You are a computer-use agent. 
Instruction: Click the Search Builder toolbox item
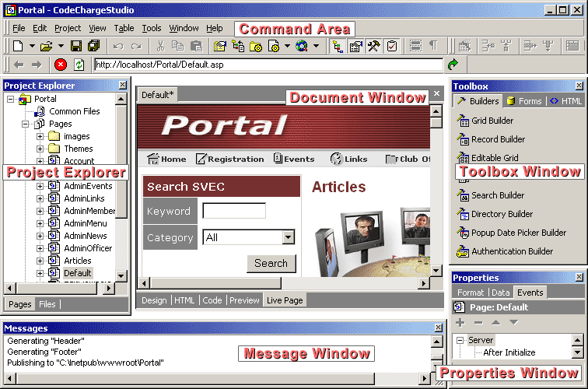(497, 195)
